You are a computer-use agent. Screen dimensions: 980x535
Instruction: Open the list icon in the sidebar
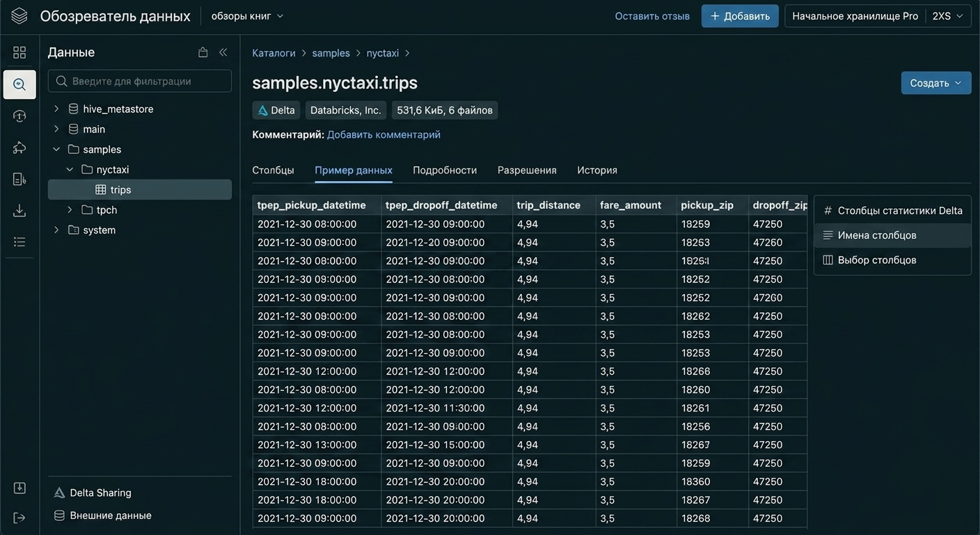(x=19, y=242)
